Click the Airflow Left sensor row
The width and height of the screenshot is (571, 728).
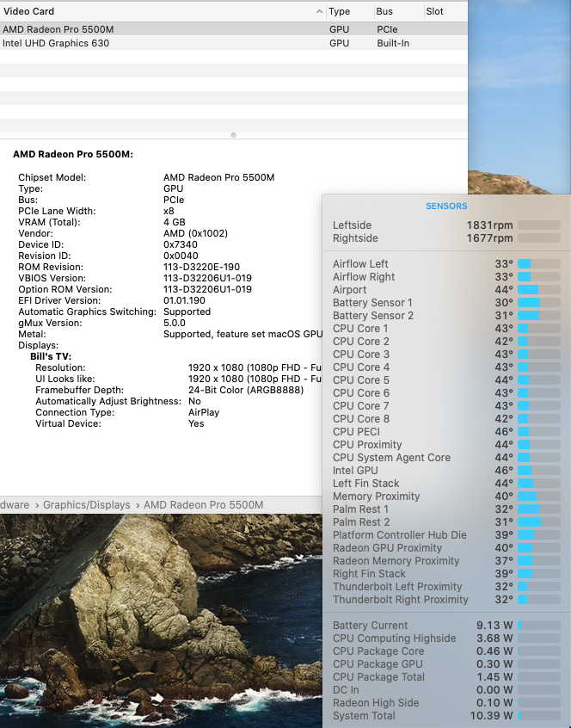[x=446, y=263]
